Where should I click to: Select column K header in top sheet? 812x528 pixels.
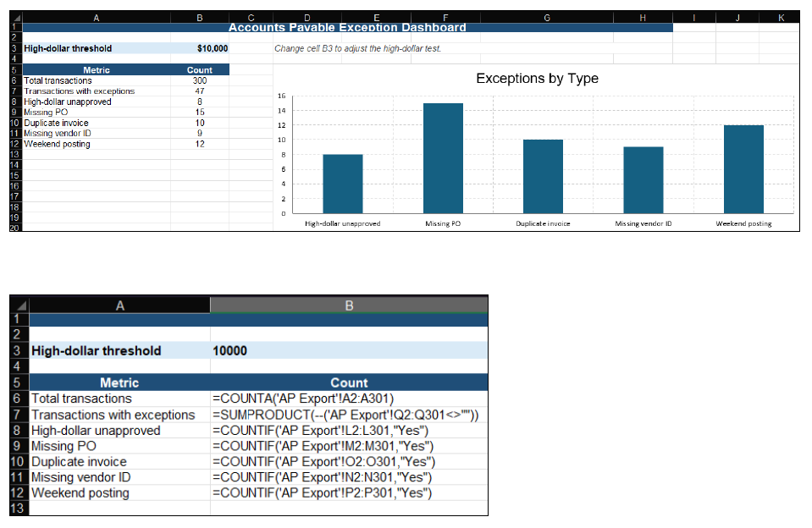click(x=781, y=18)
